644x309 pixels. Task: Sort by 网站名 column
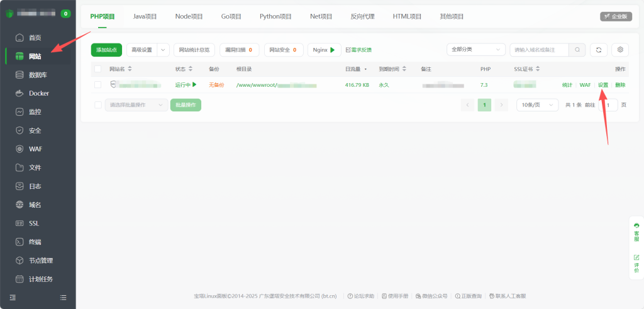(130, 69)
